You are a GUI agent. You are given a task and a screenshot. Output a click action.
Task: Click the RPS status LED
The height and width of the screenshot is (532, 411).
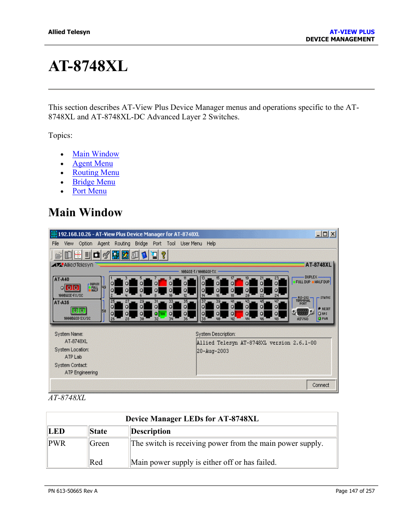pos(320,314)
